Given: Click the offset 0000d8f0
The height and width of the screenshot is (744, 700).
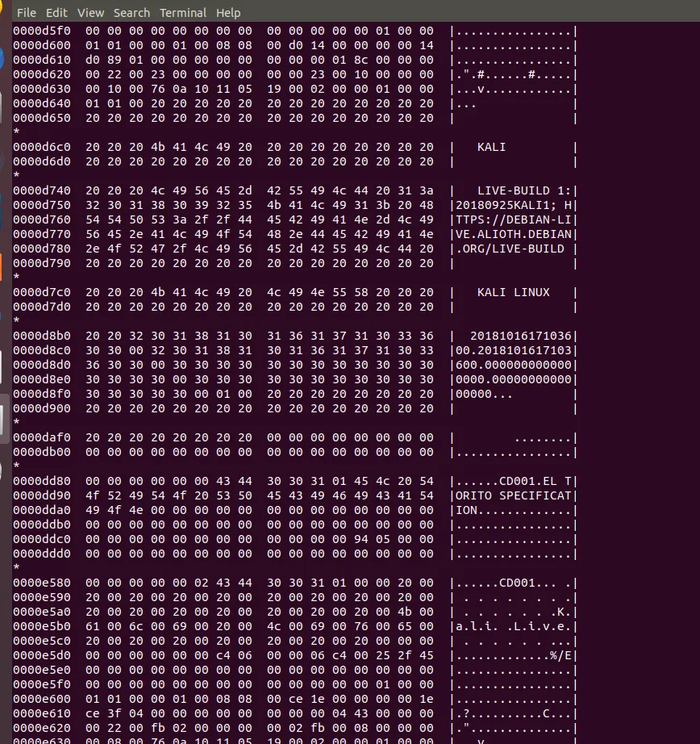Looking at the screenshot, I should tap(42, 395).
